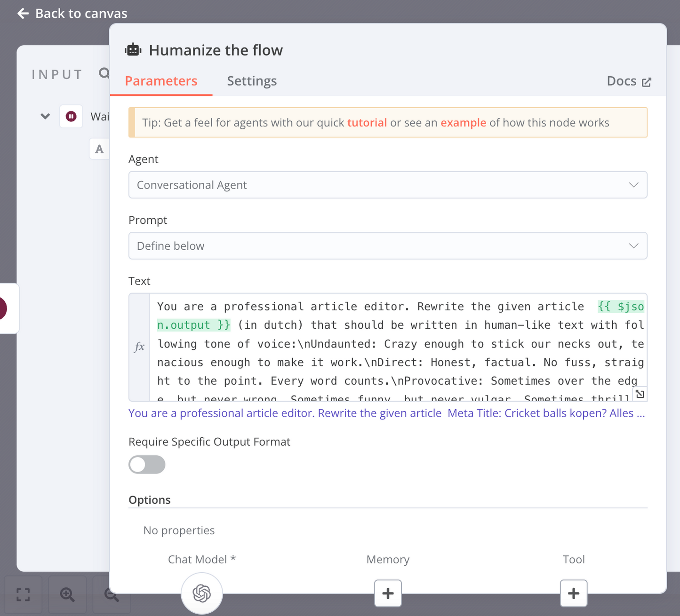Click the Wait node pause icon
The image size is (680, 616).
pyautogui.click(x=71, y=116)
